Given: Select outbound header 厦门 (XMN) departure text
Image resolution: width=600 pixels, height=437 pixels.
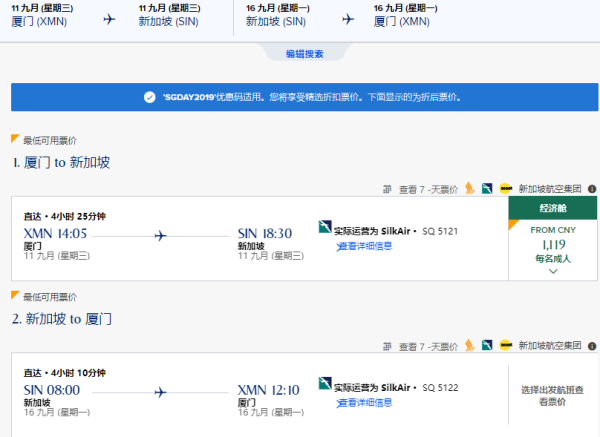Looking at the screenshot, I should coord(39,21).
